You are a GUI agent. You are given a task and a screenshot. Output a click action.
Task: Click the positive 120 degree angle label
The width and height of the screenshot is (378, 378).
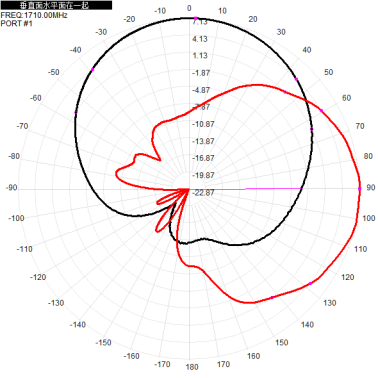(348, 277)
